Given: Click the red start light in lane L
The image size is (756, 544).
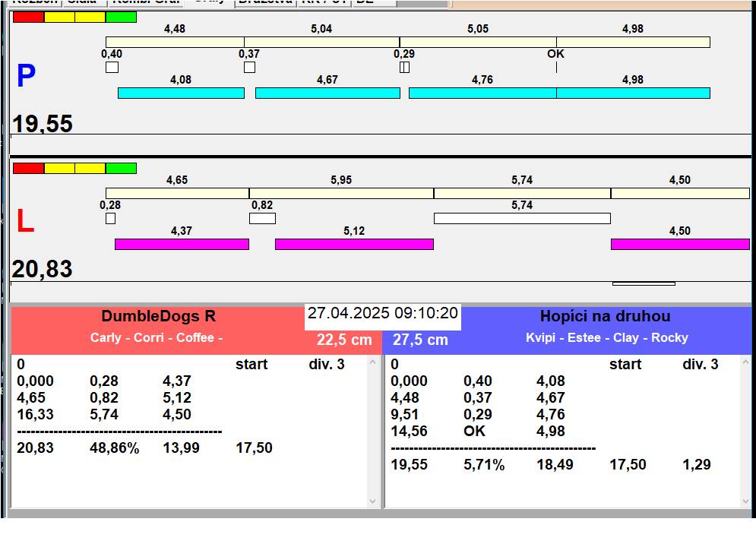Looking at the screenshot, I should tap(28, 168).
